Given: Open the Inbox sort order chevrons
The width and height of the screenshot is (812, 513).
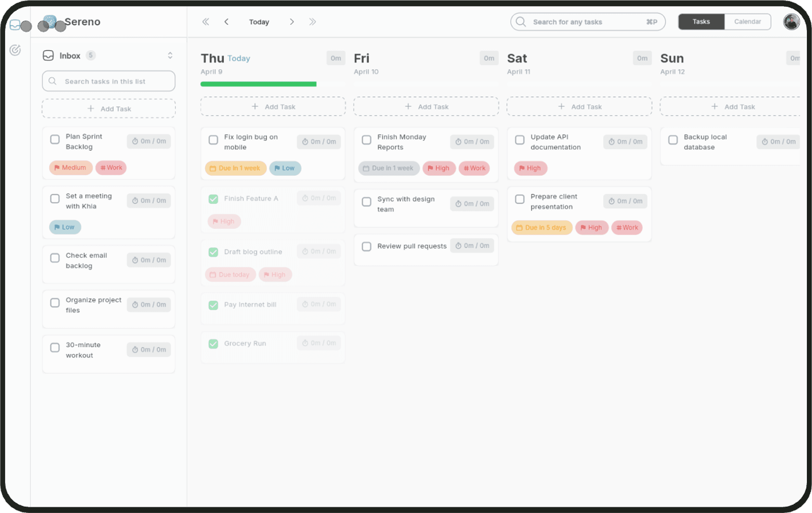Looking at the screenshot, I should click(x=170, y=55).
